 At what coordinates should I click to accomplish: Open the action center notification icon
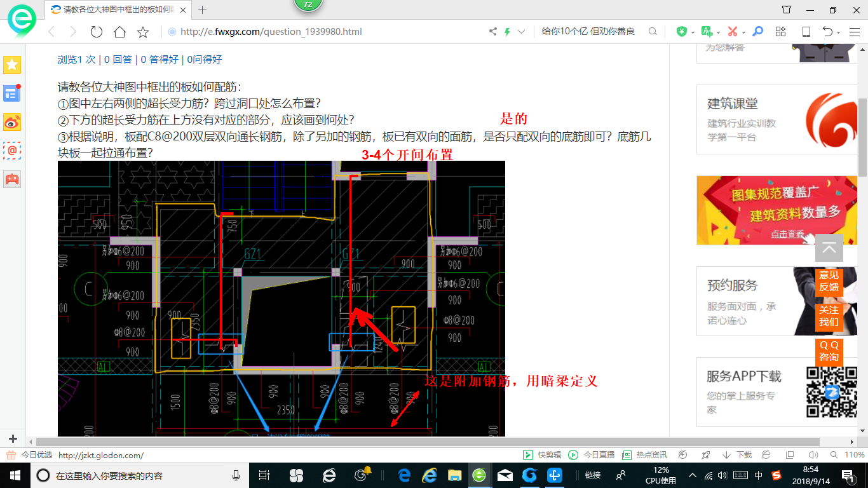point(848,475)
